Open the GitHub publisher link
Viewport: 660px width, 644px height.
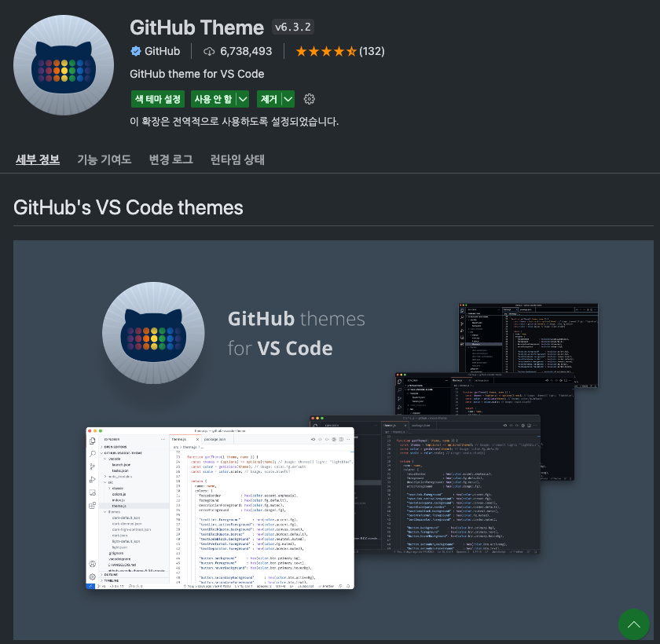[162, 51]
